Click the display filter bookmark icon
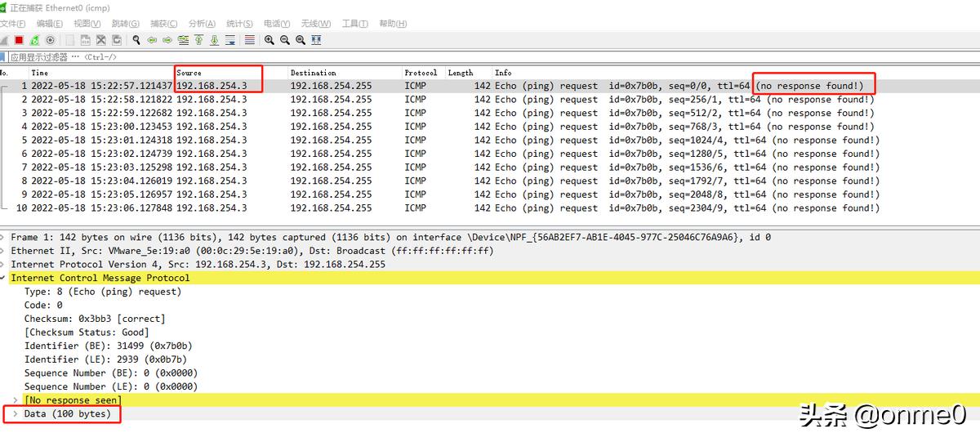Viewport: 980px width, 442px height. [x=2, y=57]
